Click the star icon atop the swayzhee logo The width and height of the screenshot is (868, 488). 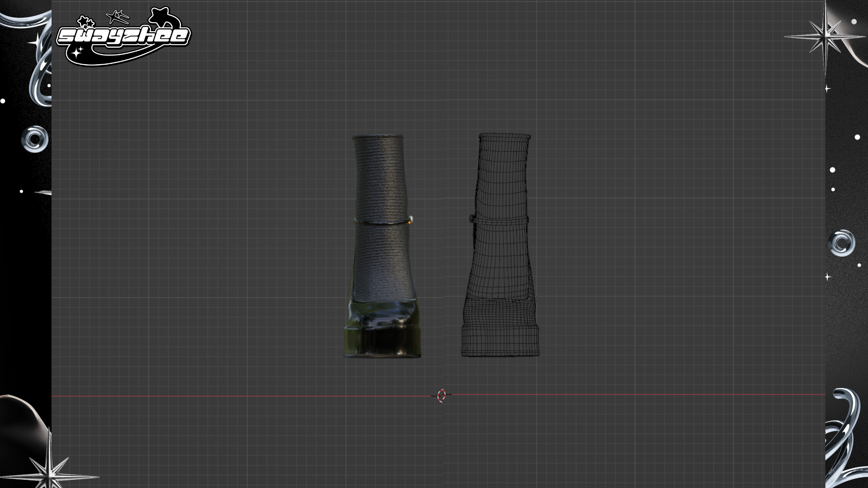click(160, 16)
